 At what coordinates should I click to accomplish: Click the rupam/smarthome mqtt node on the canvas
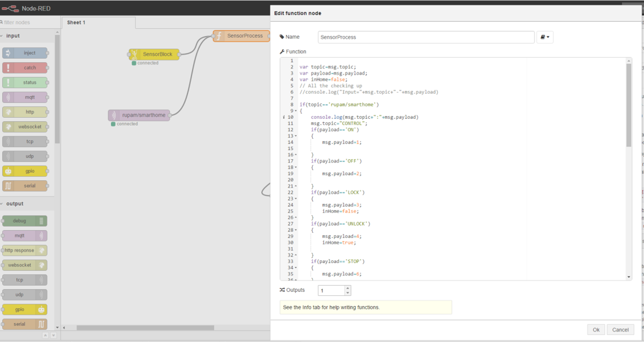click(x=139, y=115)
